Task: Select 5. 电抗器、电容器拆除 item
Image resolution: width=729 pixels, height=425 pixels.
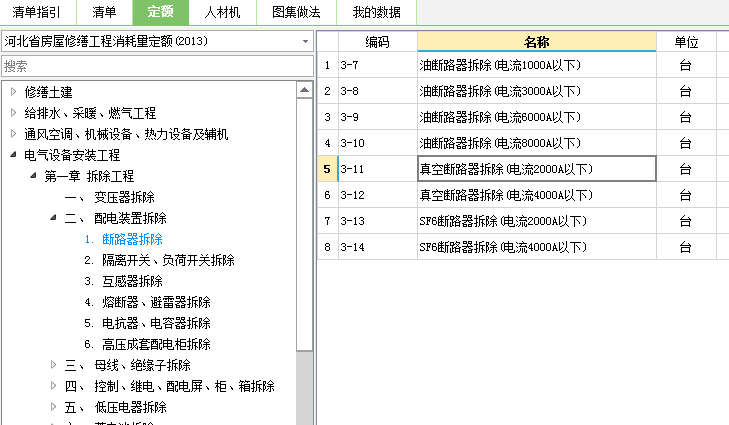Action: pyautogui.click(x=147, y=323)
